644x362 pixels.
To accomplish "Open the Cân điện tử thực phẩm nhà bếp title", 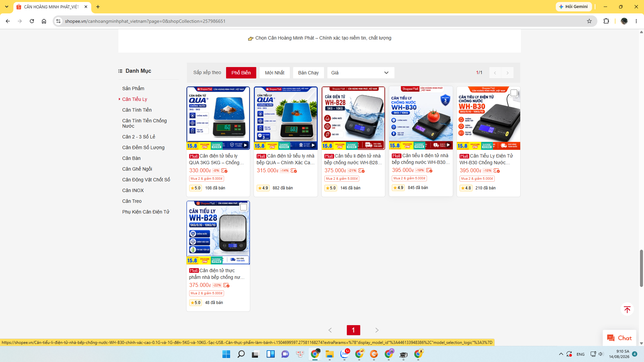I will 217,274.
